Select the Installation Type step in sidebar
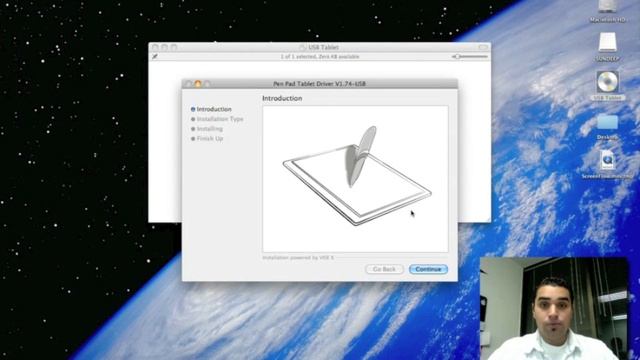640x360 pixels. click(217, 119)
